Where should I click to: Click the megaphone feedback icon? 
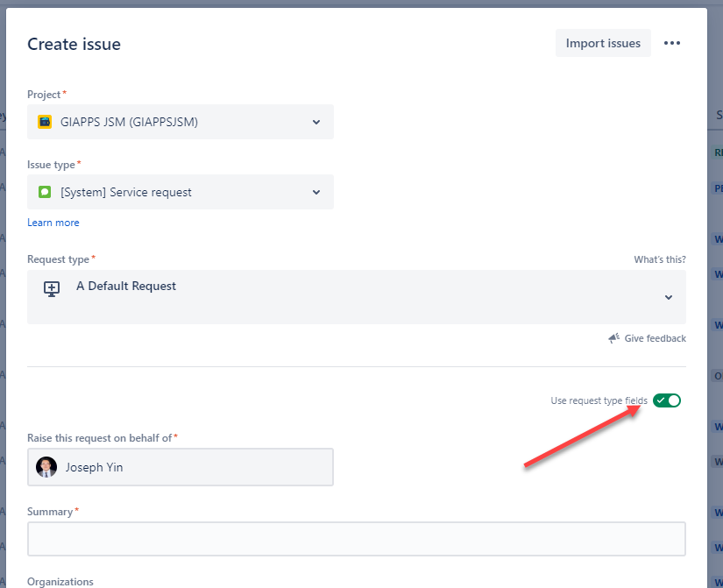[x=613, y=338]
